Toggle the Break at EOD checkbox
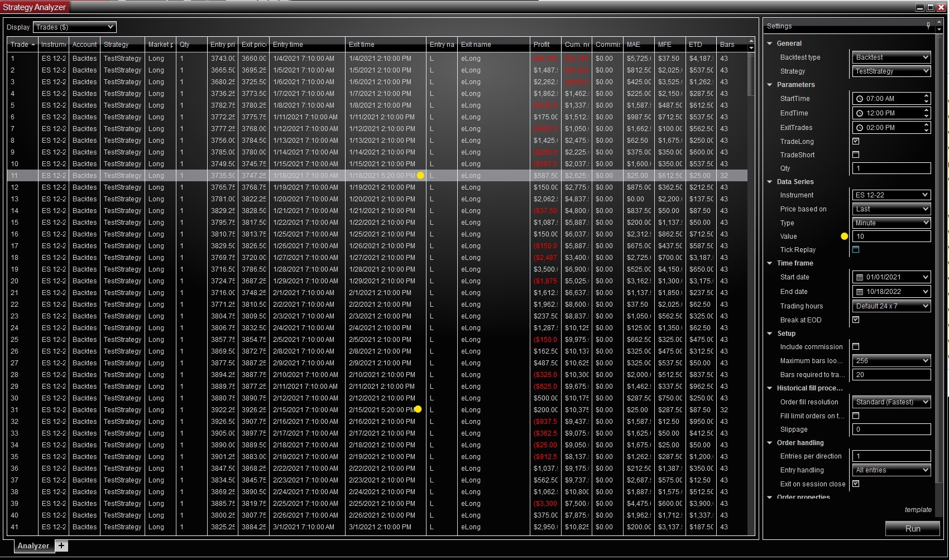 [856, 320]
